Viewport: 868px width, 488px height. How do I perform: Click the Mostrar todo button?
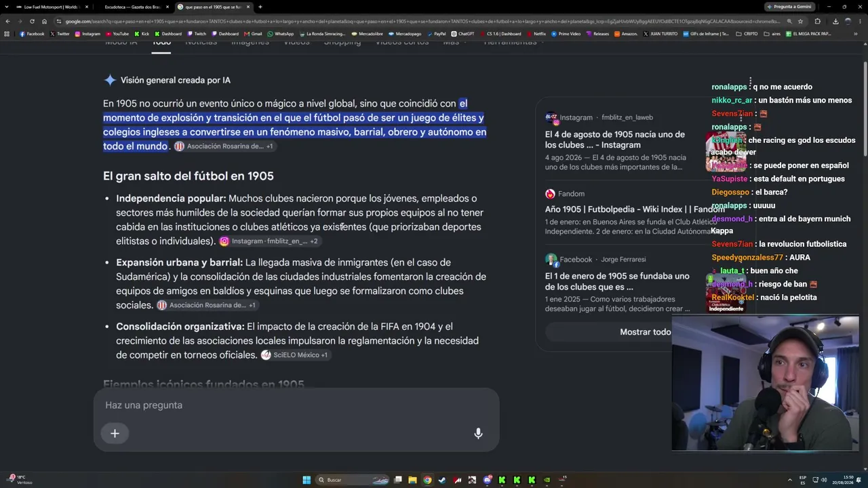[645, 332]
